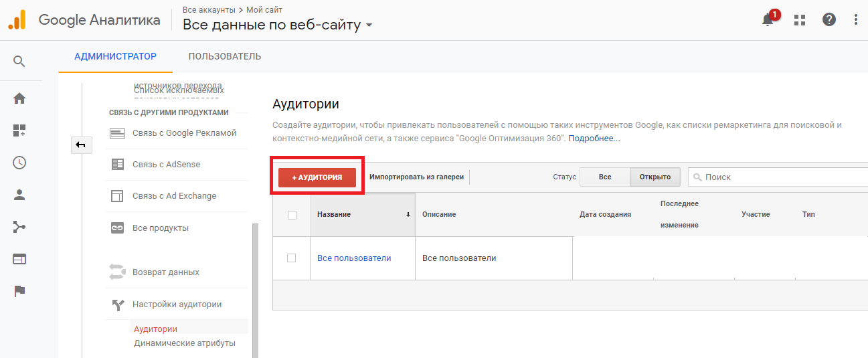Tick the select-all checkbox in table header

tap(291, 215)
